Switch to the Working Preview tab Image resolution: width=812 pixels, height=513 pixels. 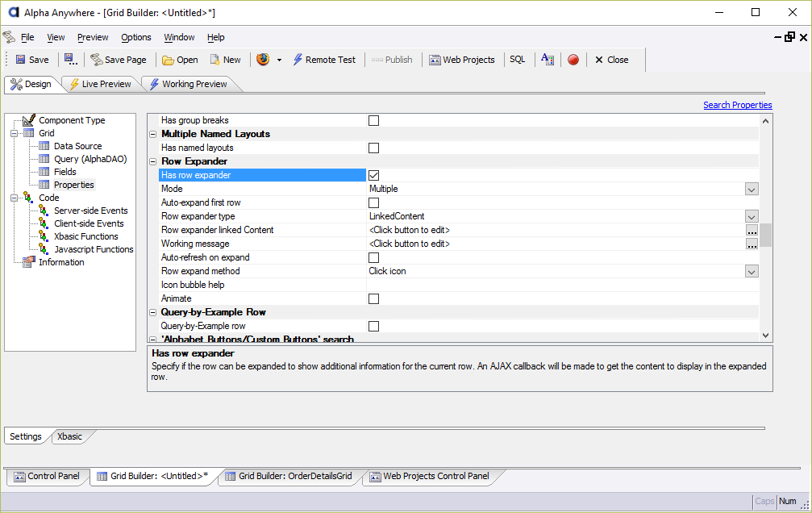click(189, 84)
